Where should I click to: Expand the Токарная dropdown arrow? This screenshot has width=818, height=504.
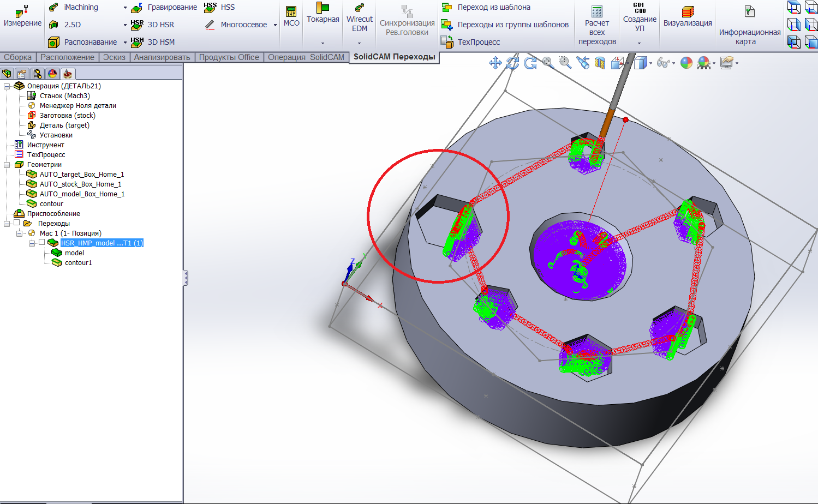click(x=323, y=43)
